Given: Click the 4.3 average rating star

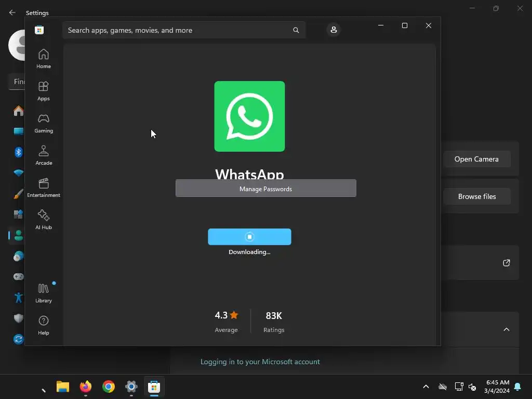Looking at the screenshot, I should [x=234, y=315].
